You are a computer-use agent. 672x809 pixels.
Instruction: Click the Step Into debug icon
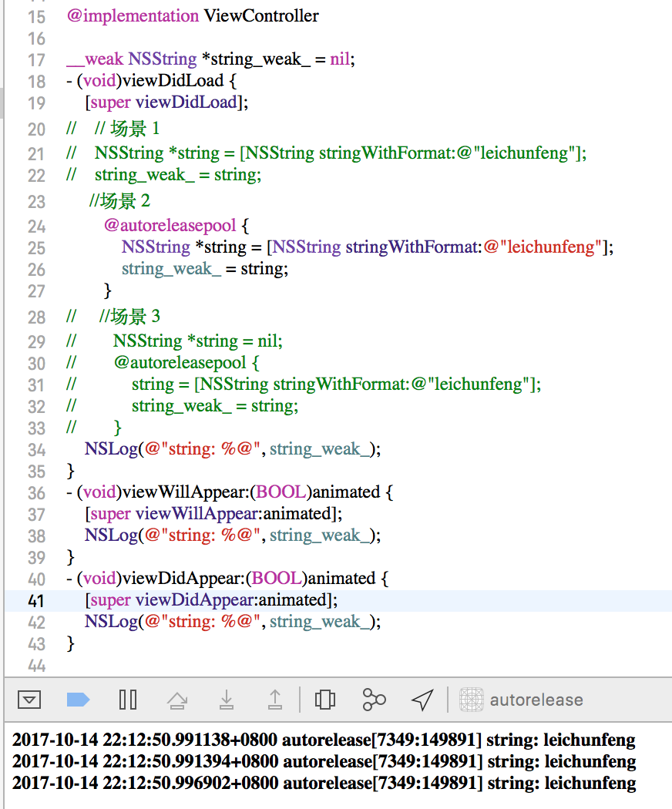[x=226, y=700]
